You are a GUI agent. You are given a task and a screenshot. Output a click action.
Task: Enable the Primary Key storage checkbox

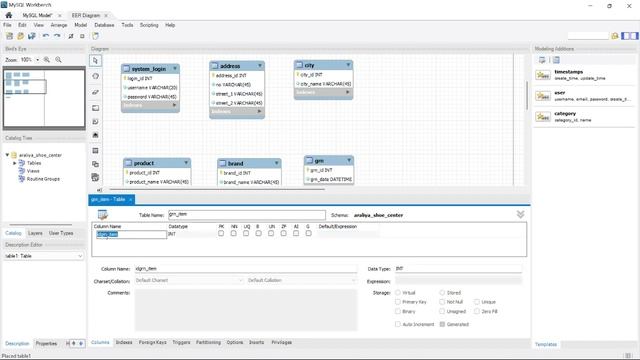coord(398,302)
